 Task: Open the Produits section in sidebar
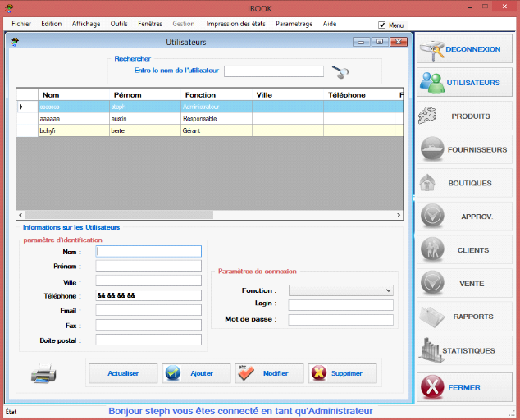click(465, 116)
